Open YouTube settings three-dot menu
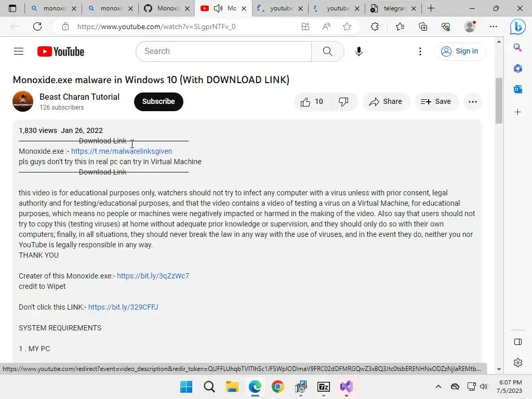 420,51
